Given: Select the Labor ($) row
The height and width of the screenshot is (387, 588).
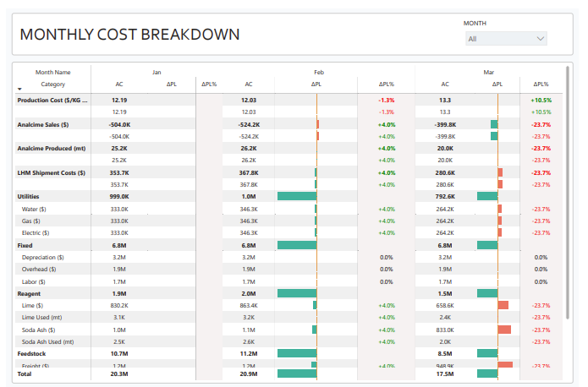Looking at the screenshot, I should [x=289, y=281].
